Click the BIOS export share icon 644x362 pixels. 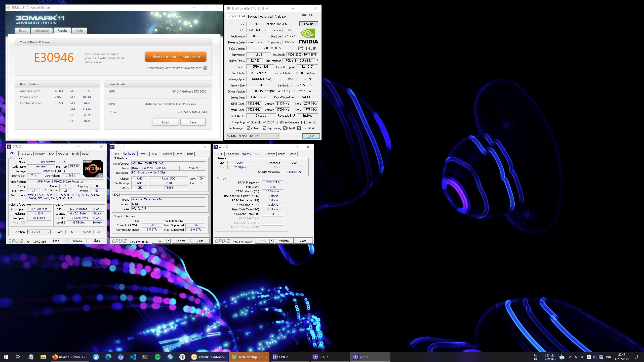tap(301, 48)
